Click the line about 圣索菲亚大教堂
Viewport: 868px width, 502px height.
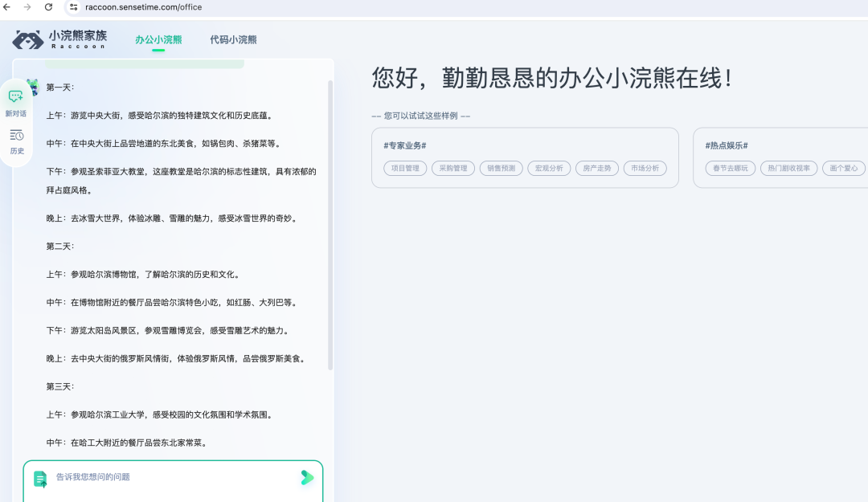click(181, 181)
